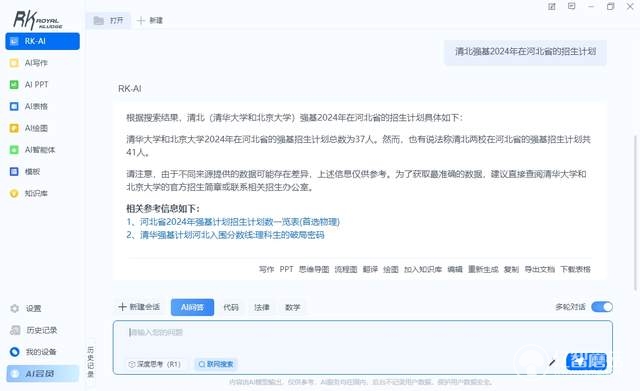Click the PPT action under the answer
The width and height of the screenshot is (640, 391).
point(287,269)
